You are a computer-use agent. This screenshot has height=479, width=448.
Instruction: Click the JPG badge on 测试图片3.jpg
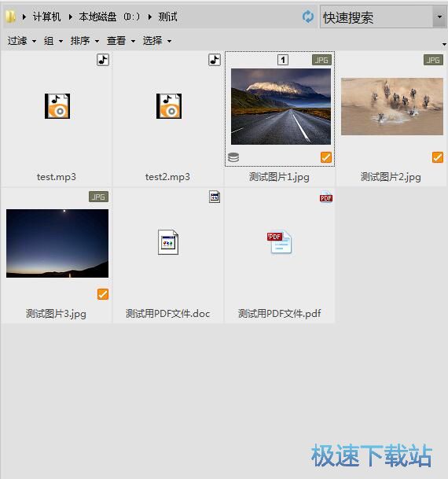[x=98, y=197]
